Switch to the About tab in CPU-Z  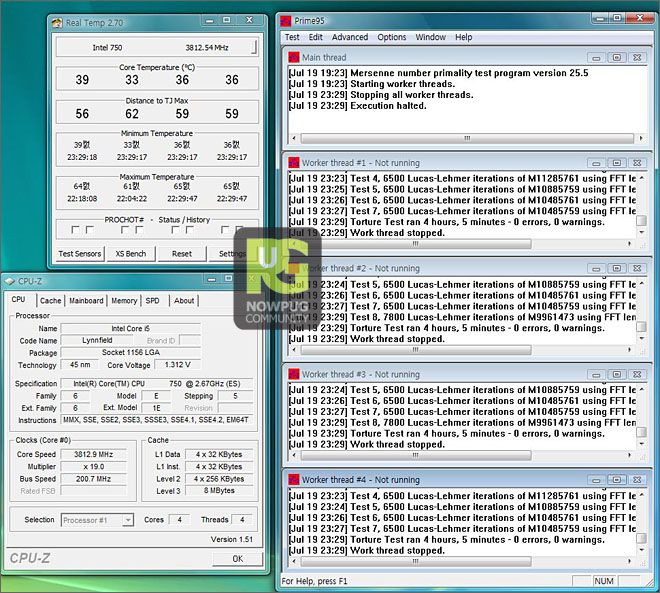[x=184, y=300]
